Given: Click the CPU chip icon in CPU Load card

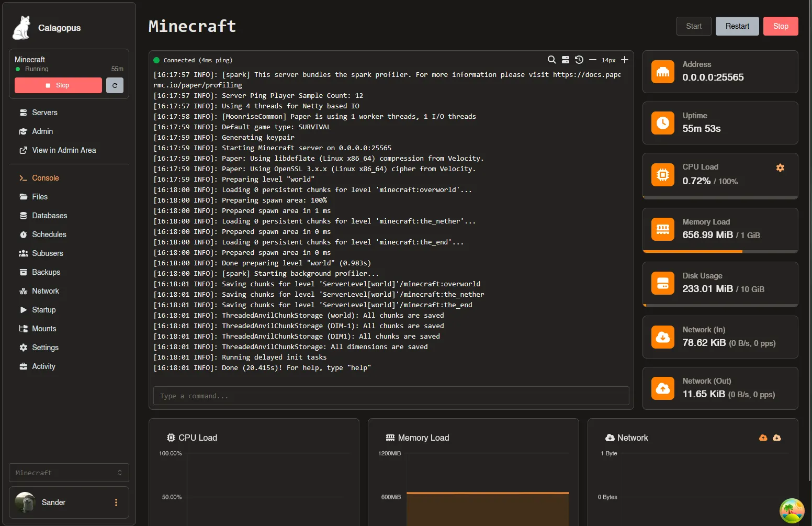Looking at the screenshot, I should pos(663,174).
